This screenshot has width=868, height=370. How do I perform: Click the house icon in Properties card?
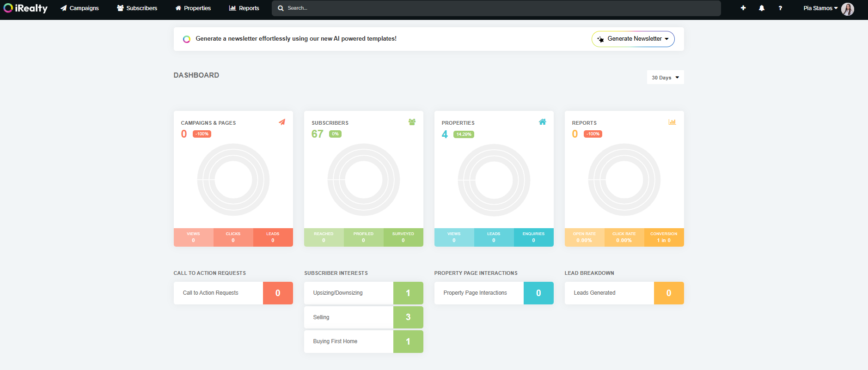click(542, 122)
